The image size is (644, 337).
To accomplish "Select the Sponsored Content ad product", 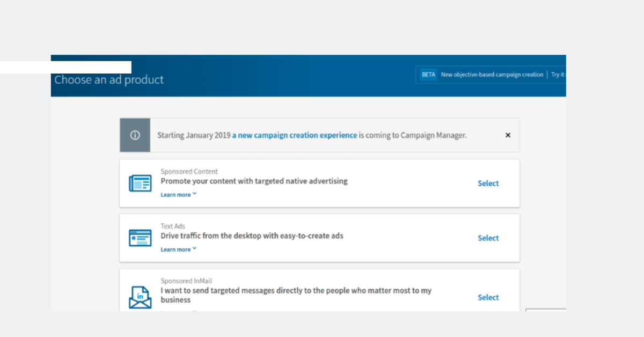I will 488,184.
